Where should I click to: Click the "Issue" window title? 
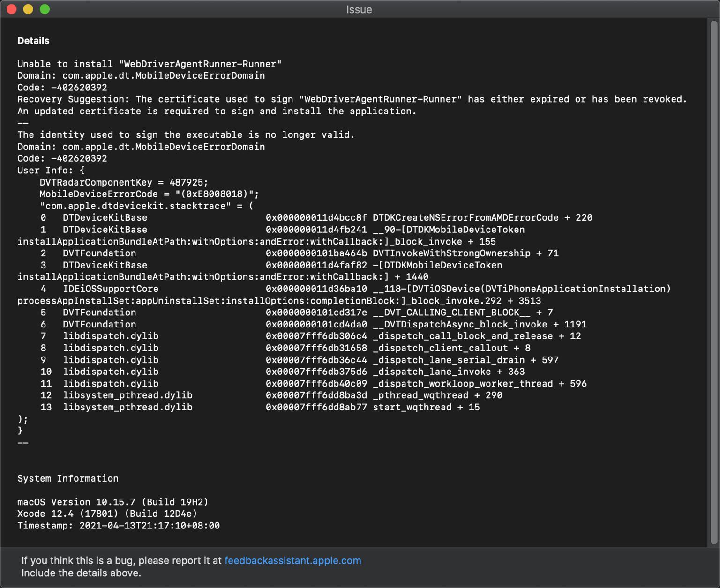359,9
